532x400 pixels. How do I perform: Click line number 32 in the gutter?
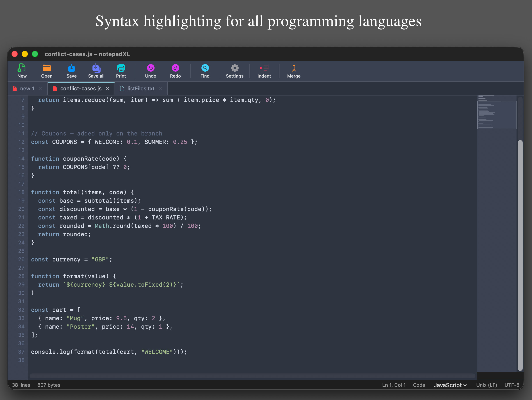point(21,310)
